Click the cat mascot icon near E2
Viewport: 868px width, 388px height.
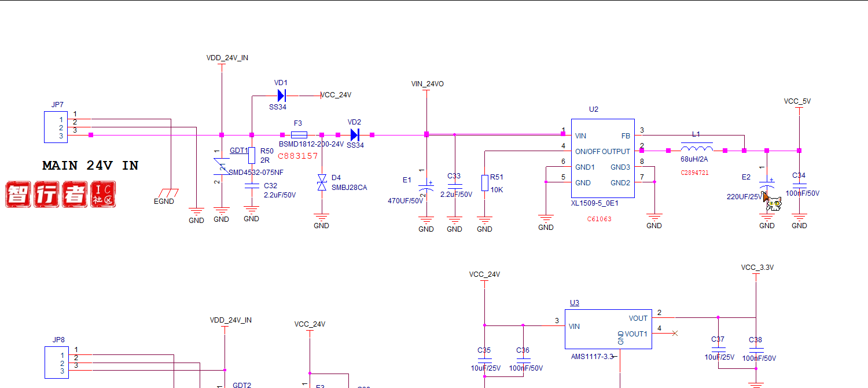pyautogui.click(x=773, y=203)
